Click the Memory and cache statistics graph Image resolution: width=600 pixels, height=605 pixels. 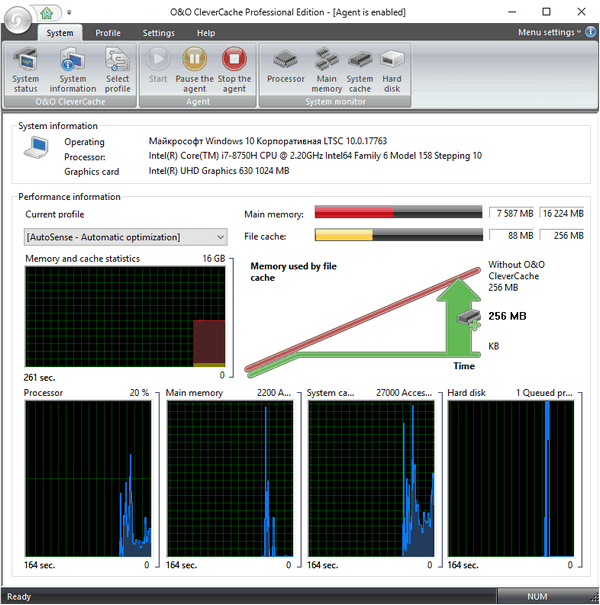click(x=125, y=316)
